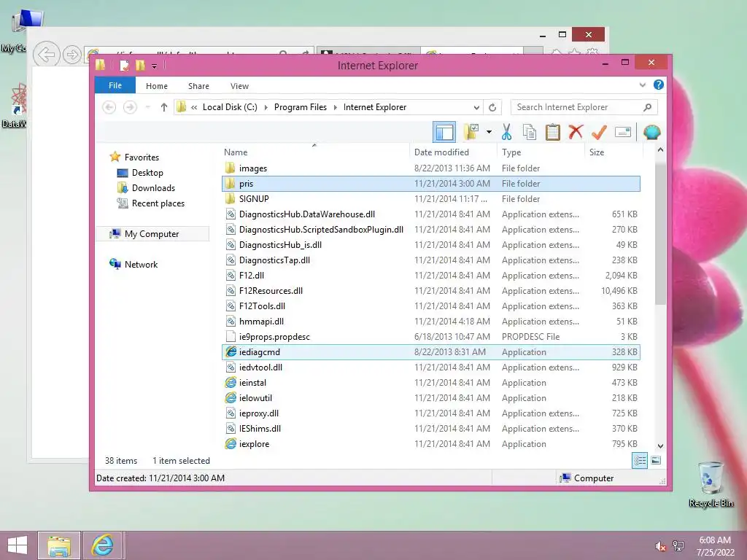Click Local Disk (C:) in the address bar
Viewport: 747px width, 560px height.
coord(230,107)
